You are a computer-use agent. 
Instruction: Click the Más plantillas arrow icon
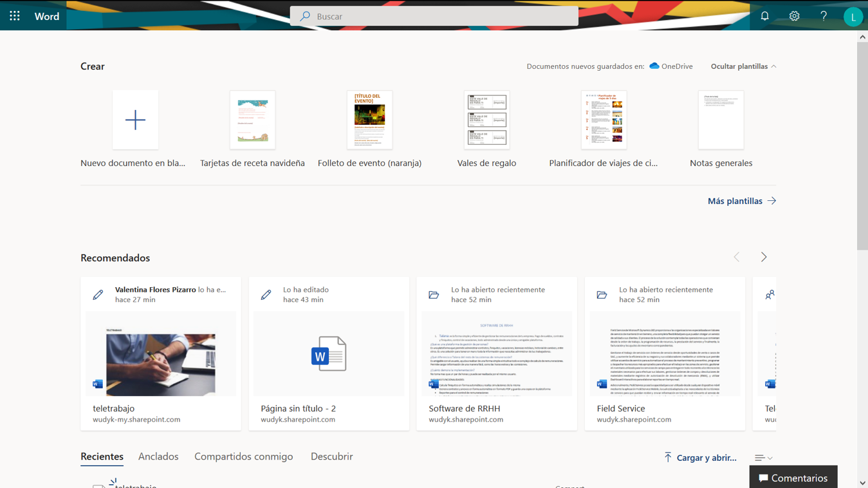coord(771,201)
